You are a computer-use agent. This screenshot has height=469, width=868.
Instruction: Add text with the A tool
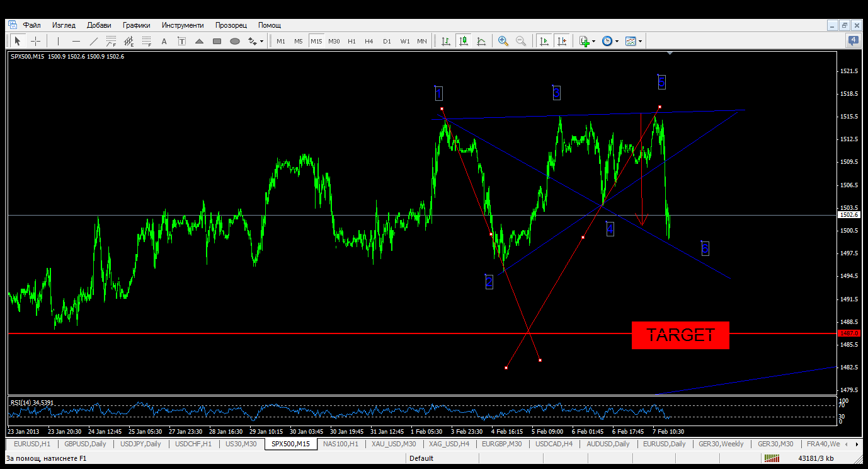164,41
